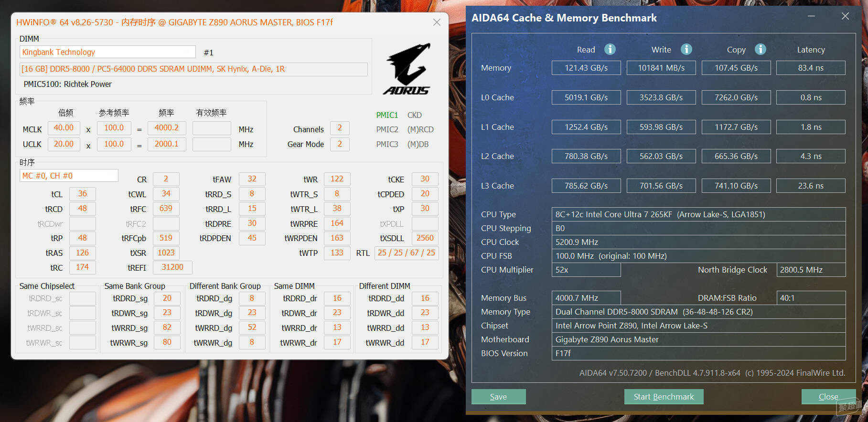Click the CPU FSB value 100.0 MHz

[x=698, y=256]
